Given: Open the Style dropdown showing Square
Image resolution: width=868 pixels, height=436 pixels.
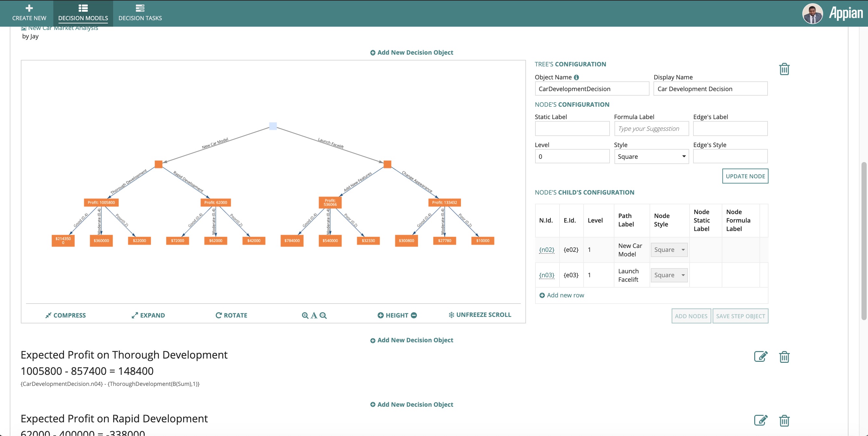Looking at the screenshot, I should (651, 157).
